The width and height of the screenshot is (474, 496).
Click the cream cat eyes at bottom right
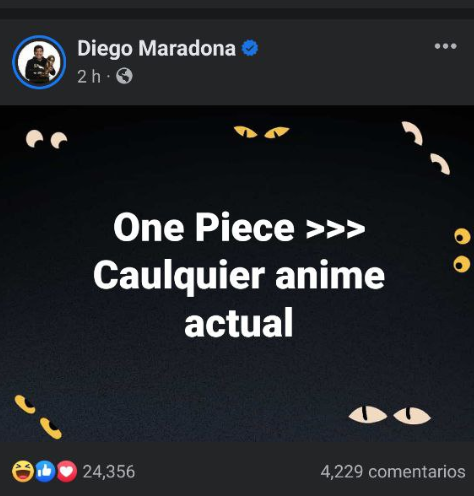[390, 415]
